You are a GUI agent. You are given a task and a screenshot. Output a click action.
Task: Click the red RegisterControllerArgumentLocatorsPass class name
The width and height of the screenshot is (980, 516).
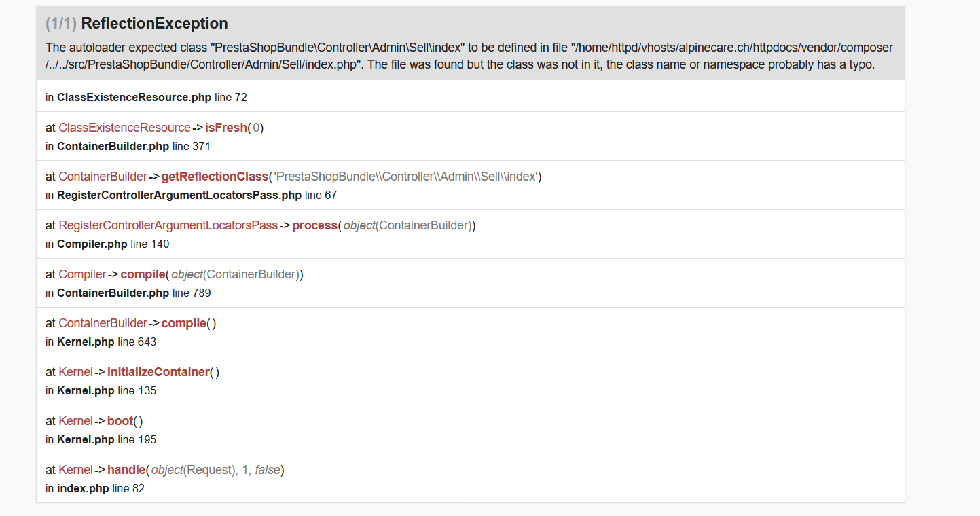[x=168, y=225]
